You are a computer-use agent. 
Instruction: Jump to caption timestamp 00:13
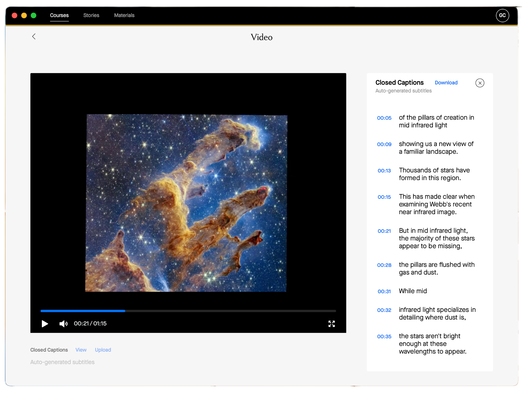[x=384, y=171]
